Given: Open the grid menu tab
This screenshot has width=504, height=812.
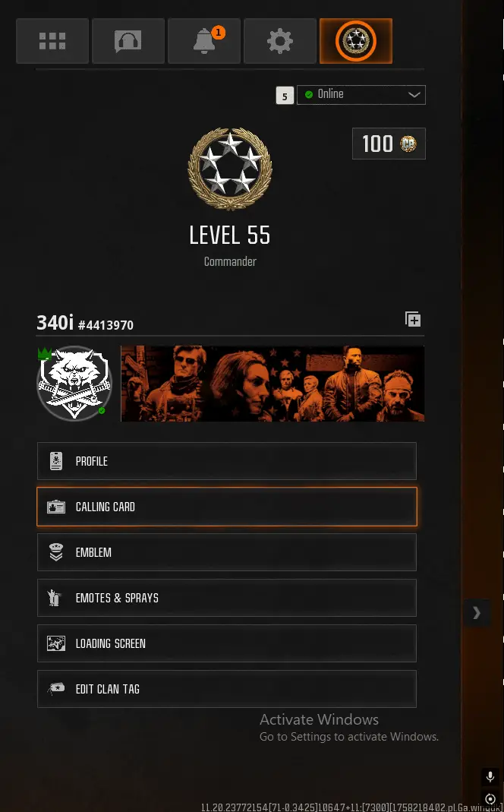Looking at the screenshot, I should [x=52, y=41].
